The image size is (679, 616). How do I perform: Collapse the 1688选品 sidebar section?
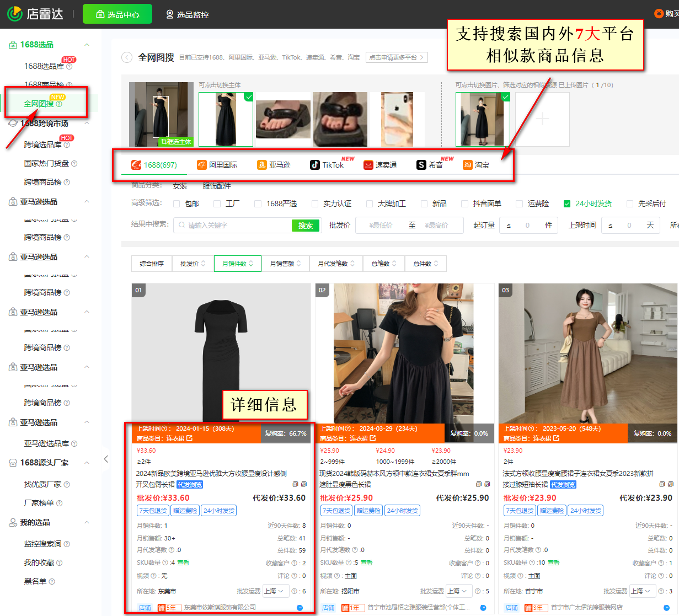click(86, 44)
